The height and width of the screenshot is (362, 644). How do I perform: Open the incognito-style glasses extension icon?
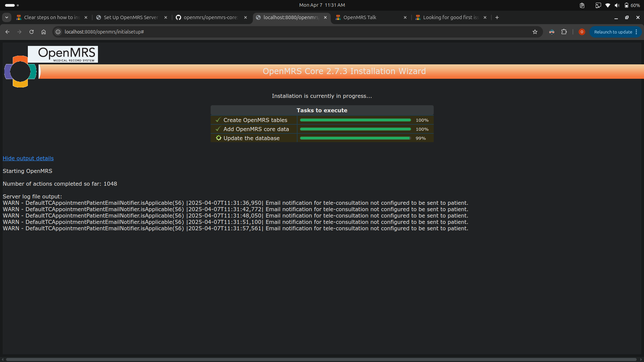pyautogui.click(x=552, y=32)
